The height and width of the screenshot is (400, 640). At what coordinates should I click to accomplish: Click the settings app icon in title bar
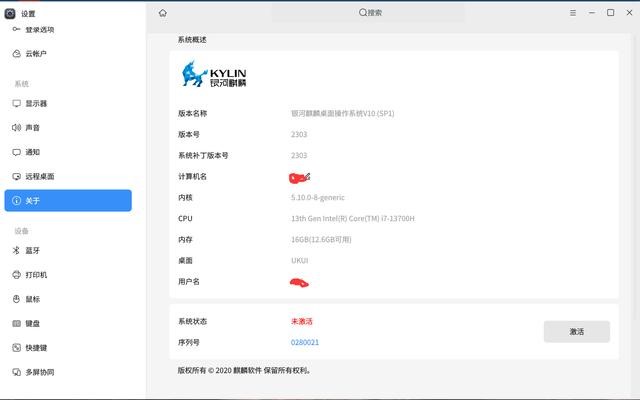tap(10, 14)
